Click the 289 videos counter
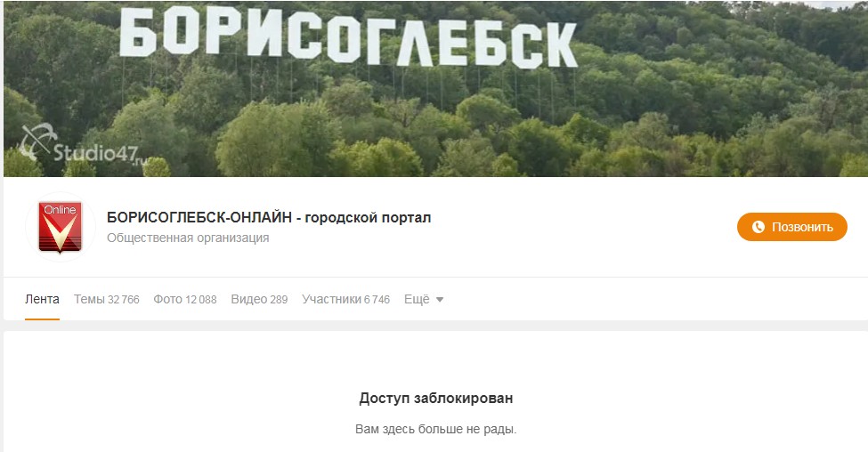This screenshot has width=868, height=452. [279, 300]
